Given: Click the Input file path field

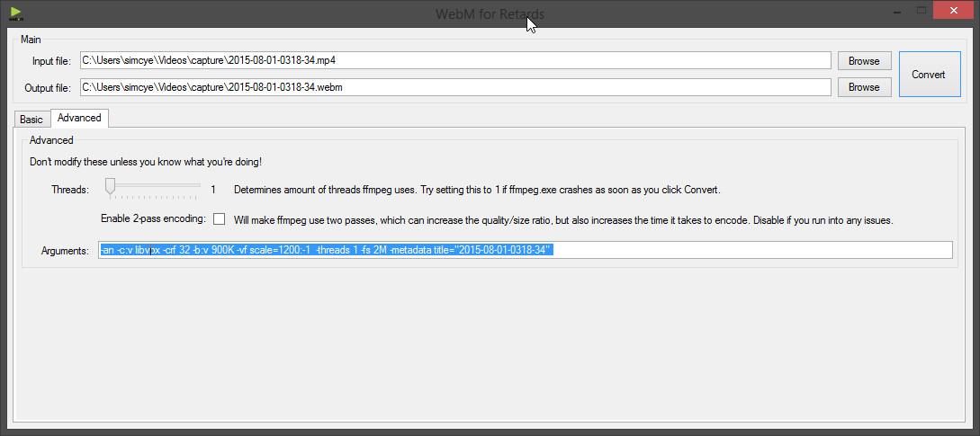Looking at the screenshot, I should [x=455, y=60].
